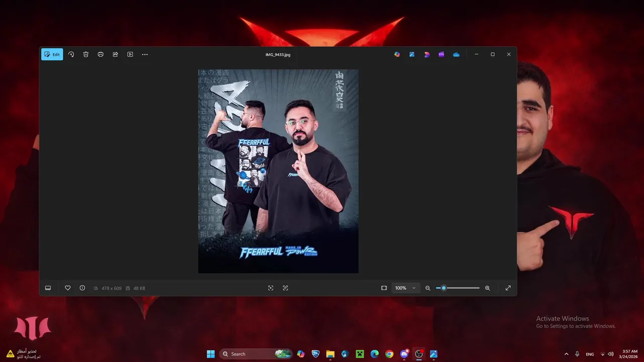
Task: Open Minecraft from the taskbar
Action: 360,354
